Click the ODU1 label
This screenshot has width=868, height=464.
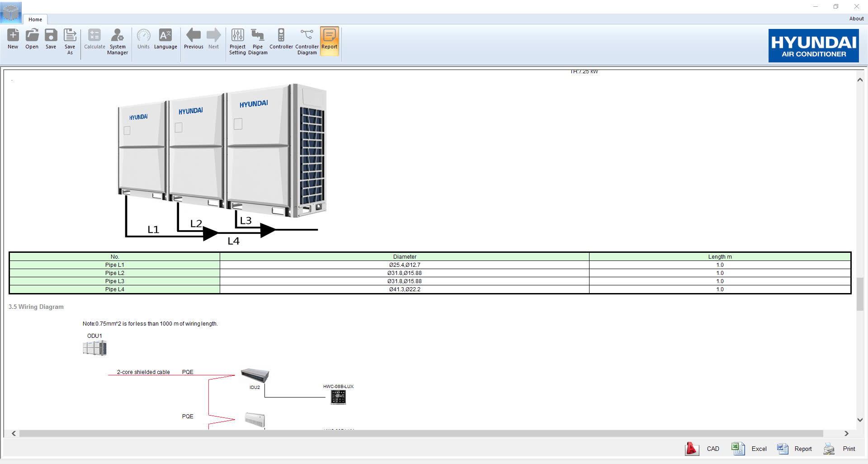(94, 336)
